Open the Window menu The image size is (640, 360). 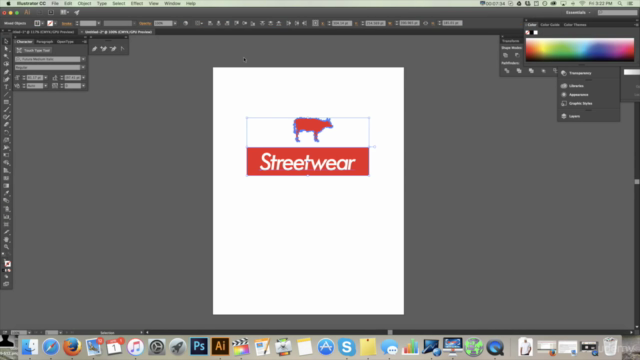pos(172,3)
